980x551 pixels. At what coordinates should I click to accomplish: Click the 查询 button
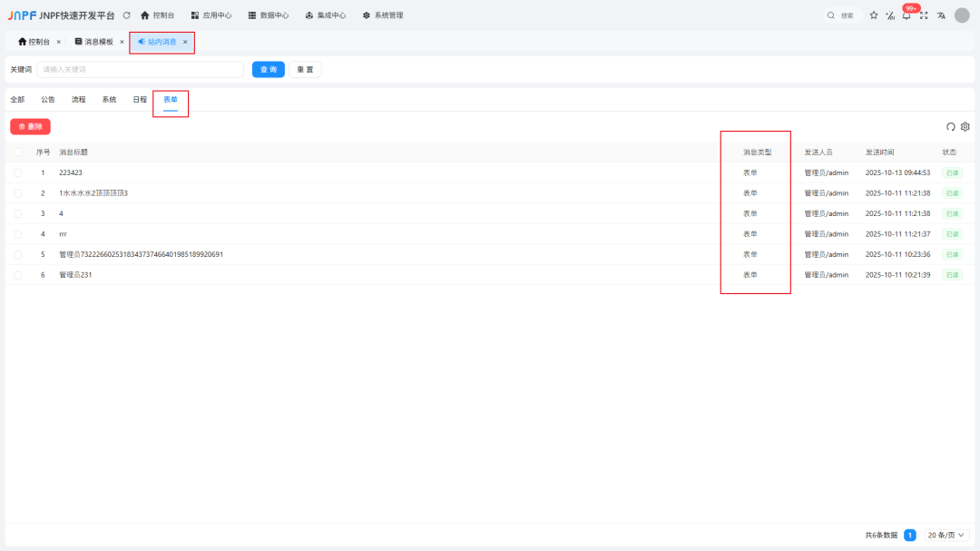coord(268,69)
